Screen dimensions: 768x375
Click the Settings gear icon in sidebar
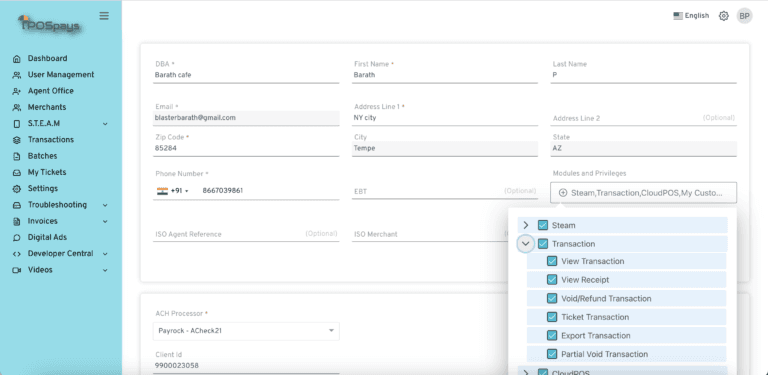pos(17,188)
